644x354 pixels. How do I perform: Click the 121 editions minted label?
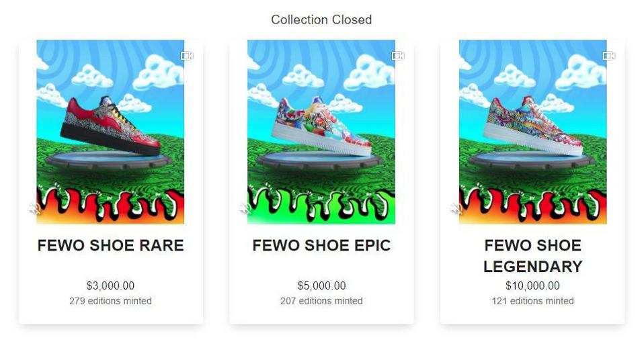[532, 301]
